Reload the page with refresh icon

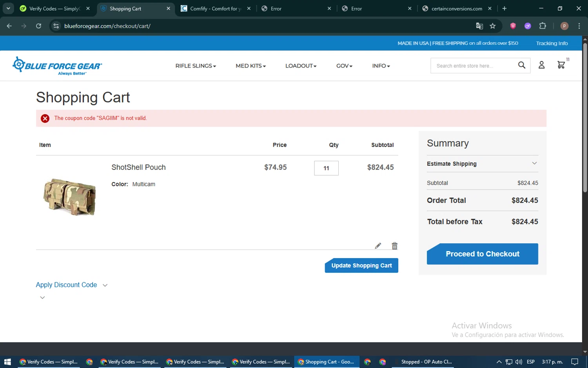click(x=38, y=26)
